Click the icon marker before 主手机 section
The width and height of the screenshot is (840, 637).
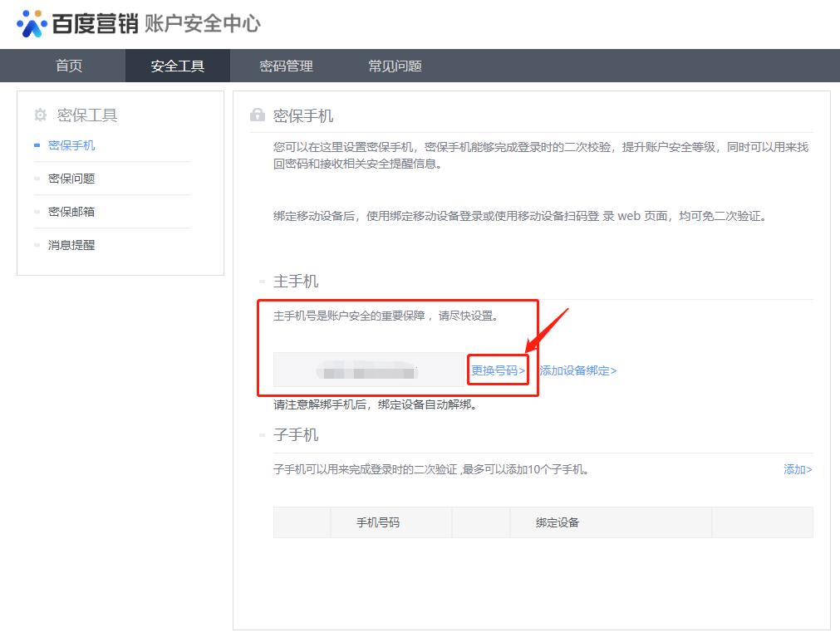pos(263,282)
